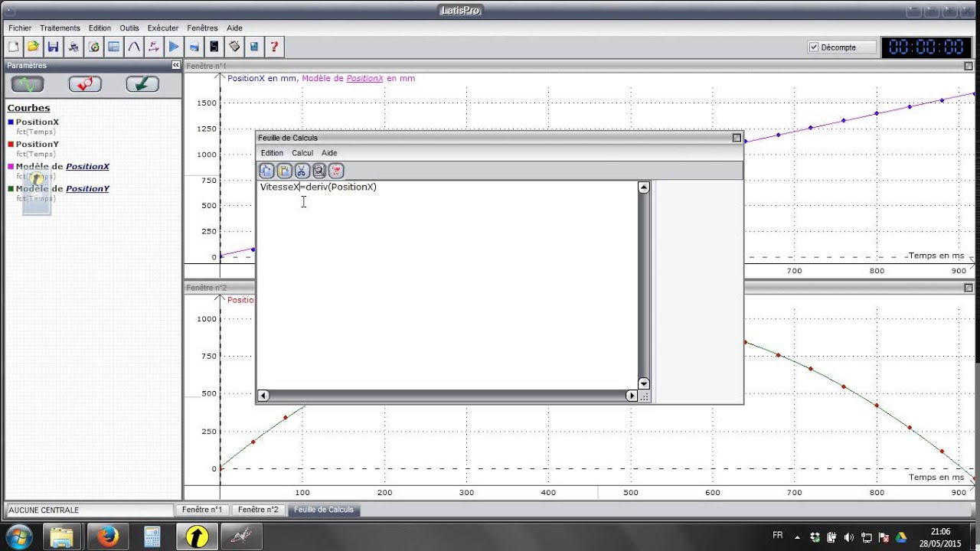This screenshot has width=980, height=551.
Task: Open Firefox from the taskbar
Action: [106, 537]
